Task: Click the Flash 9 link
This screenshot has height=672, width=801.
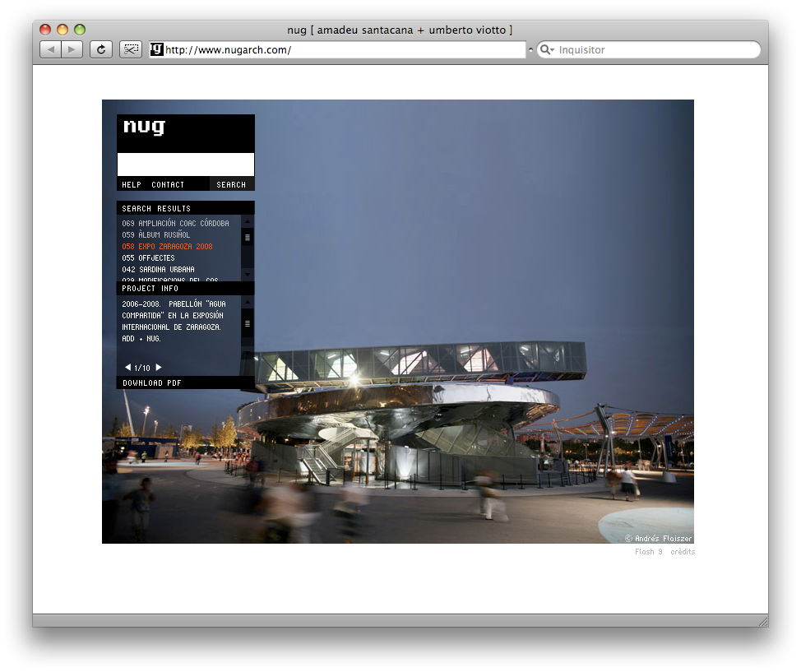Action: tap(649, 552)
